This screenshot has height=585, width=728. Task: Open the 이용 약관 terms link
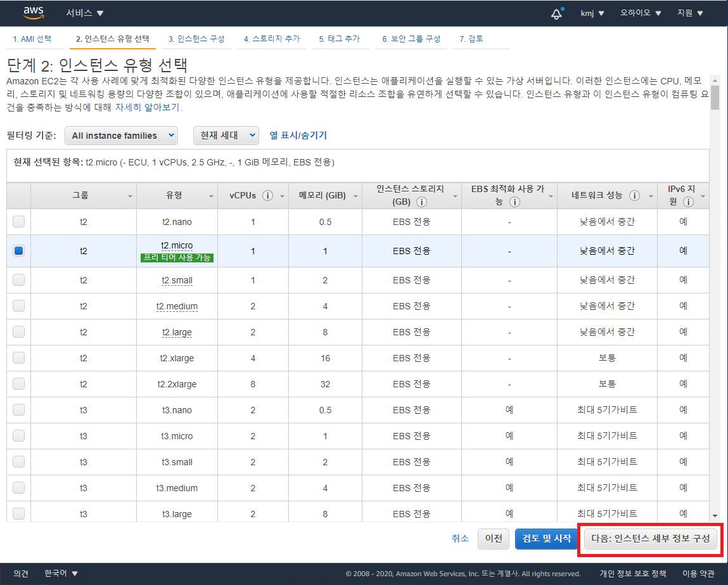point(698,574)
